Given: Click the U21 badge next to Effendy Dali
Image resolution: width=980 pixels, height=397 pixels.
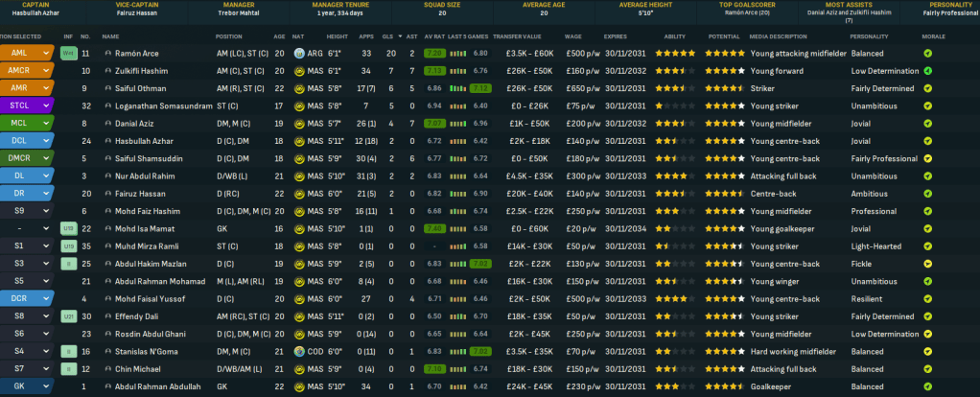Looking at the screenshot, I should coord(68,315).
